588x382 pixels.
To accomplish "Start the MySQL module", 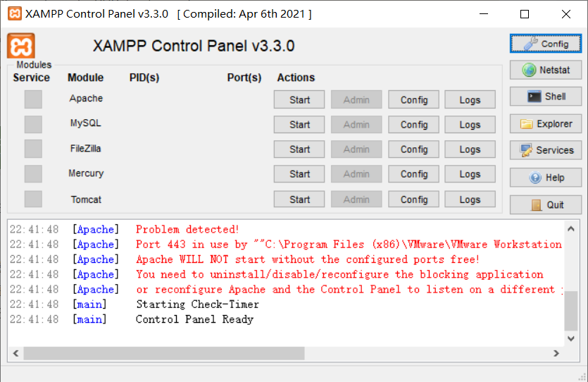I will pos(299,125).
